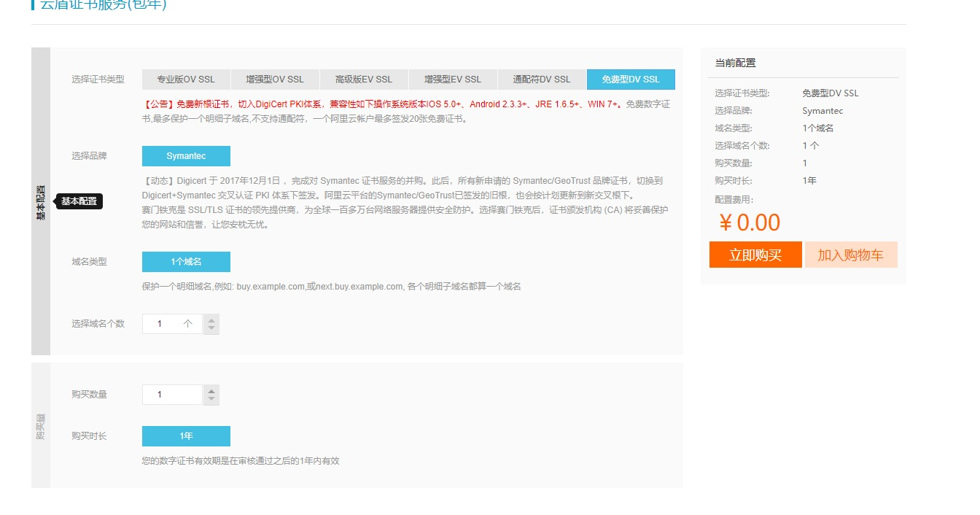The width and height of the screenshot is (980, 515).
Task: Increase 购买数量 using the up arrow
Action: pos(211,390)
